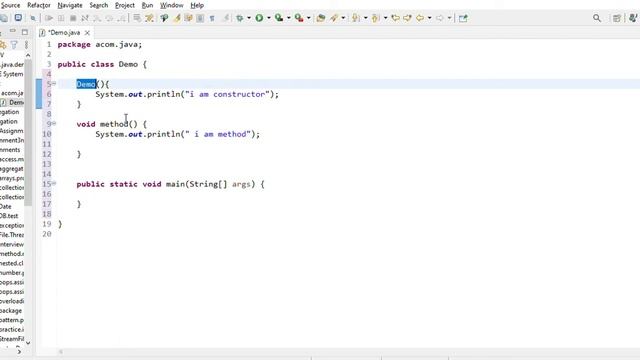This screenshot has width=640, height=360.
Task: Select the acom.java package tree item
Action: pos(12,93)
